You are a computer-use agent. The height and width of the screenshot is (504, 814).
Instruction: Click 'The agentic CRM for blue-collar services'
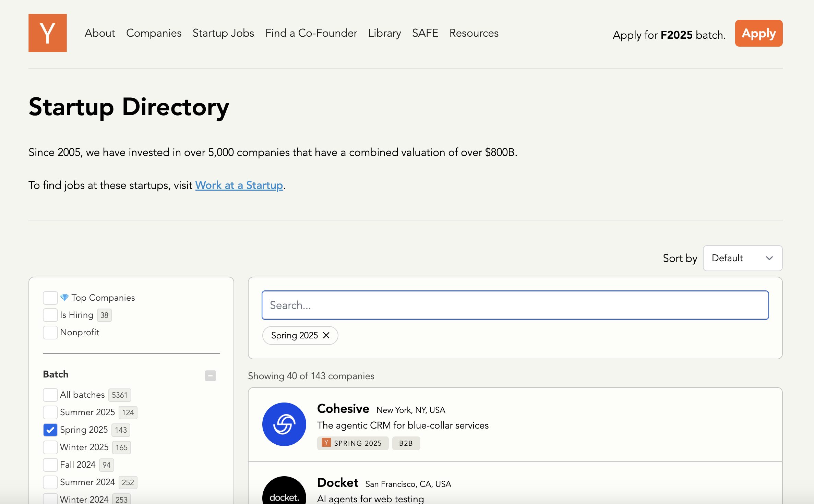point(403,425)
